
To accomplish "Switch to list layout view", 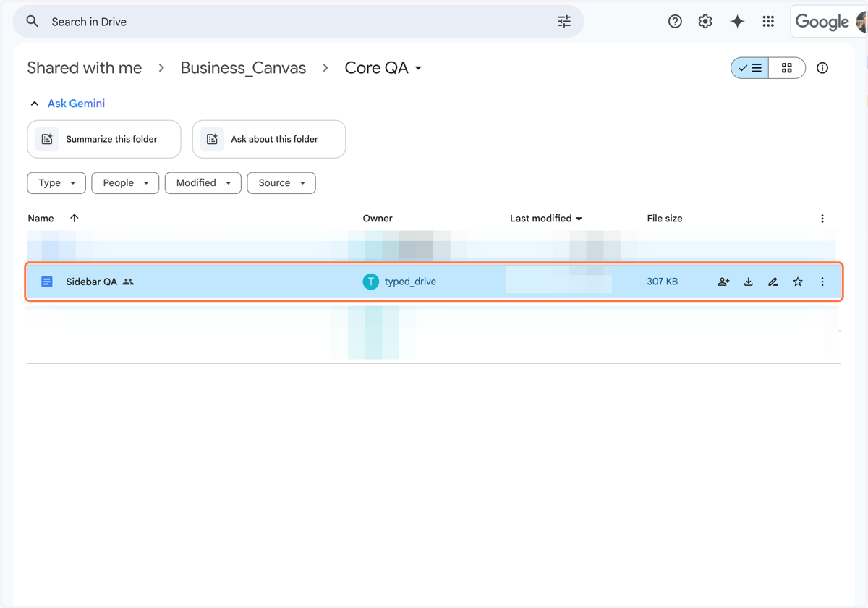I will [750, 68].
